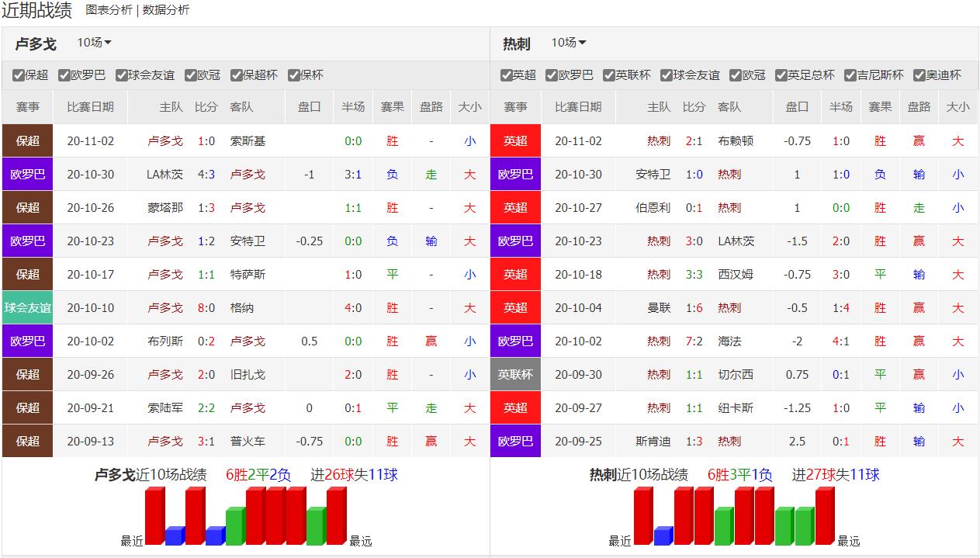Viewport: 980px width, 558px height.
Task: Click the grey 英联杯 league badge in match list
Action: pyautogui.click(x=515, y=375)
